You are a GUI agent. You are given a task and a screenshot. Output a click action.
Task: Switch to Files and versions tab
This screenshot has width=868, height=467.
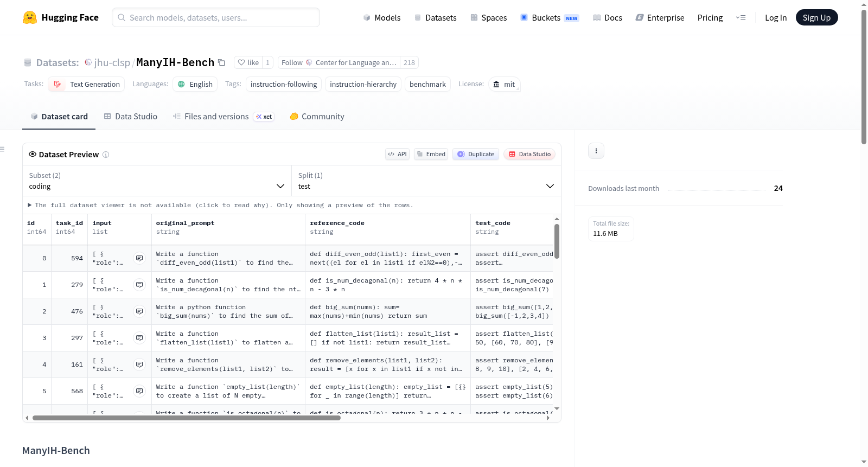224,116
